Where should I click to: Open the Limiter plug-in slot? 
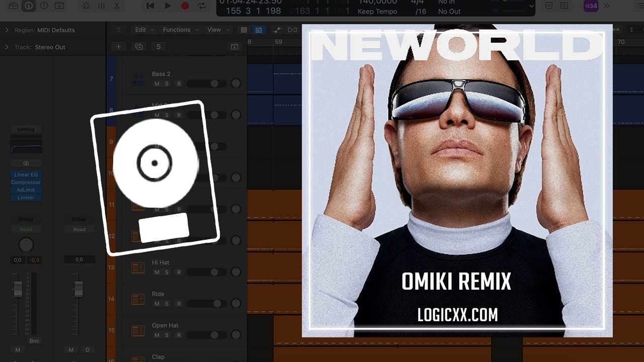[x=26, y=198]
